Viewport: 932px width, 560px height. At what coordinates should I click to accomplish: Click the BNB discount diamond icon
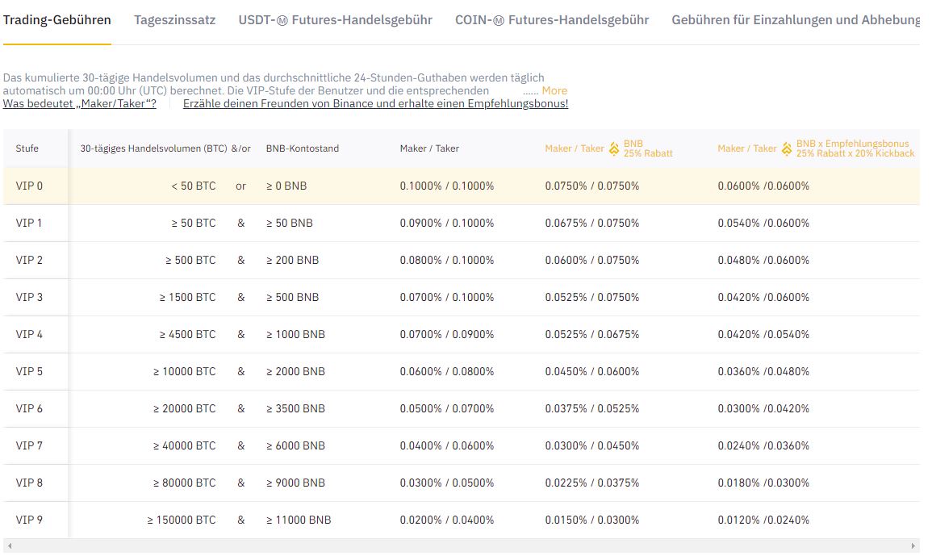coord(615,148)
